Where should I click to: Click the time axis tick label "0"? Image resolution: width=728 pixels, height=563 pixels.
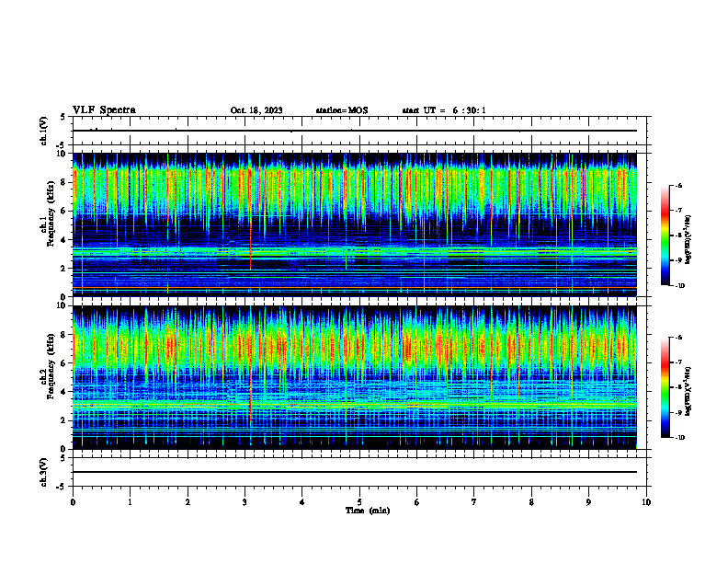[x=73, y=502]
